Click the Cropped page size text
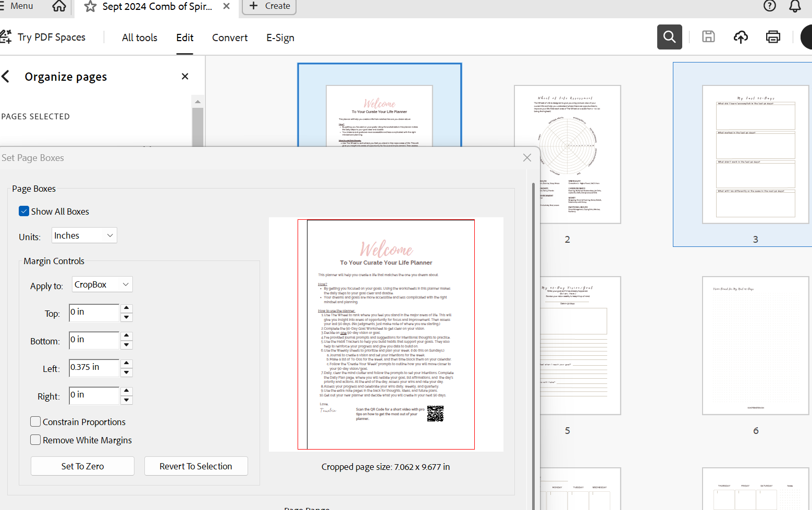Image resolution: width=812 pixels, height=510 pixels. (x=386, y=467)
